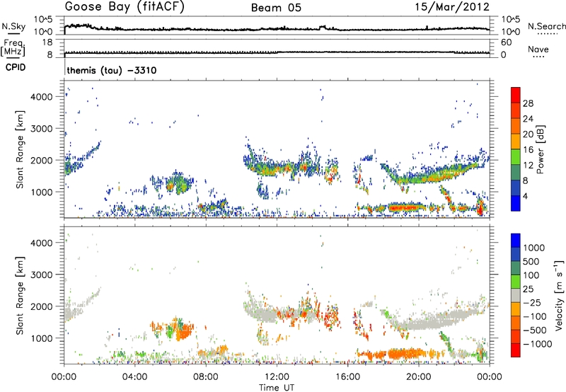This screenshot has width=566, height=392.
Task: Select the -500 velocity colorbar label
Action: (535, 330)
